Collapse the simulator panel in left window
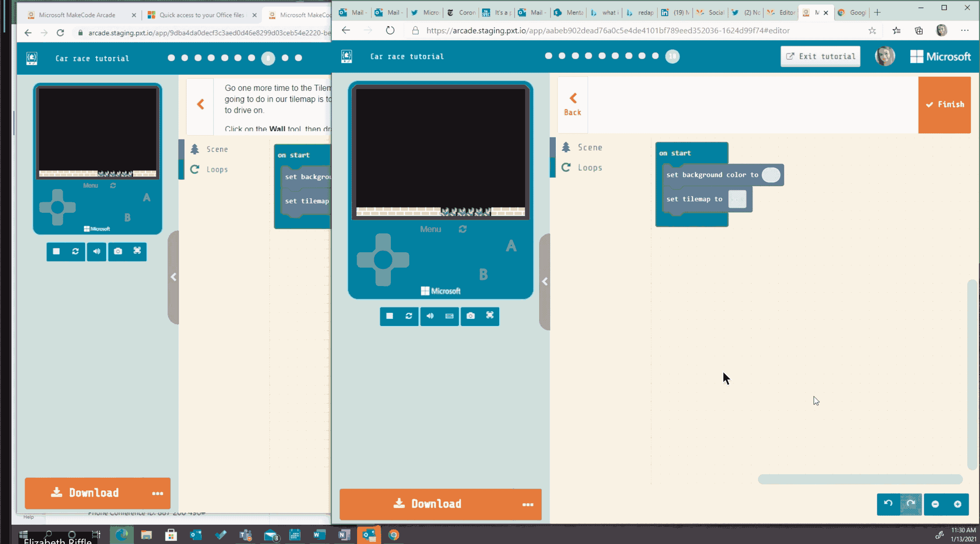The image size is (980, 544). coord(173,277)
